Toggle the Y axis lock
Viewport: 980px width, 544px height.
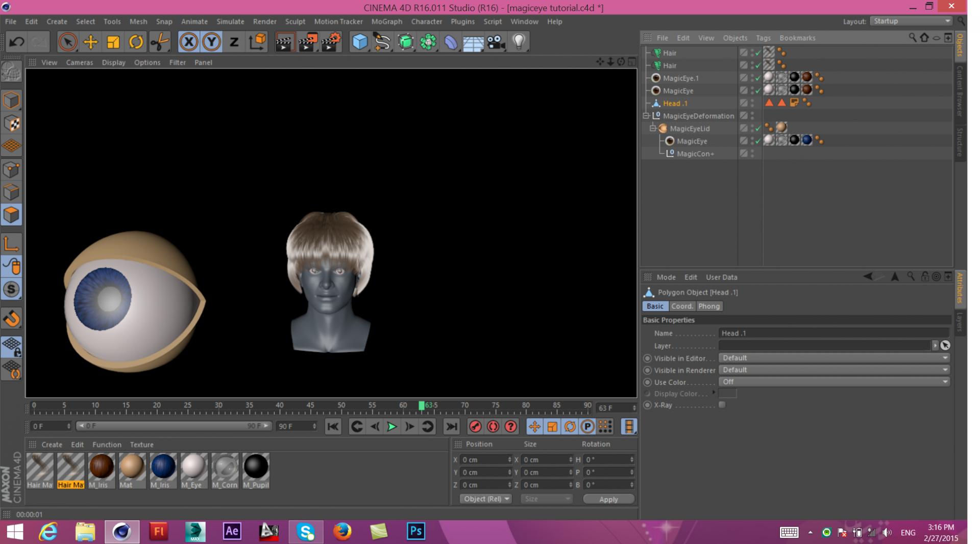(x=211, y=42)
